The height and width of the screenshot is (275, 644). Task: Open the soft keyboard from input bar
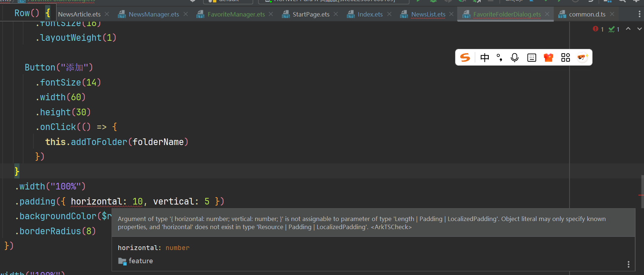tap(531, 58)
